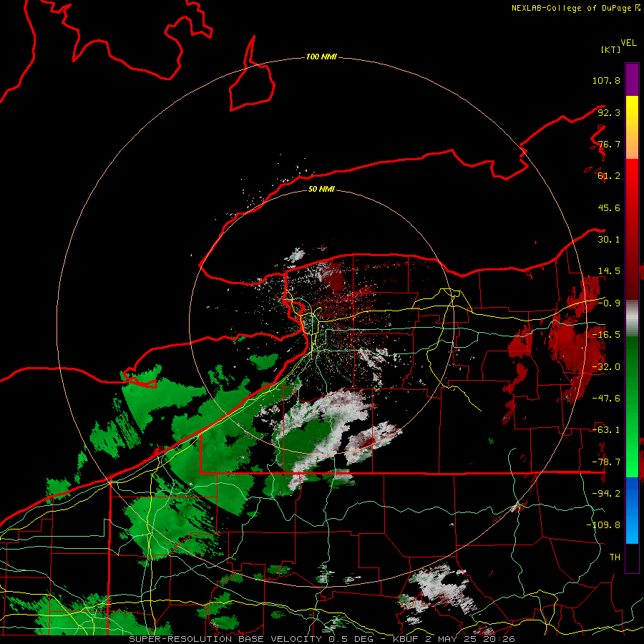Click the -94.2 velocity scale label
Viewport: 644px width, 644px height.
click(606, 493)
